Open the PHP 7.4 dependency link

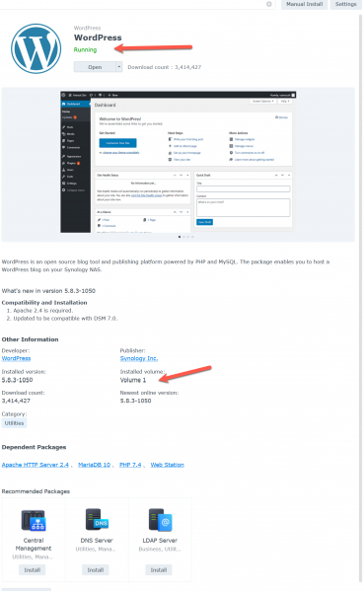click(x=130, y=465)
